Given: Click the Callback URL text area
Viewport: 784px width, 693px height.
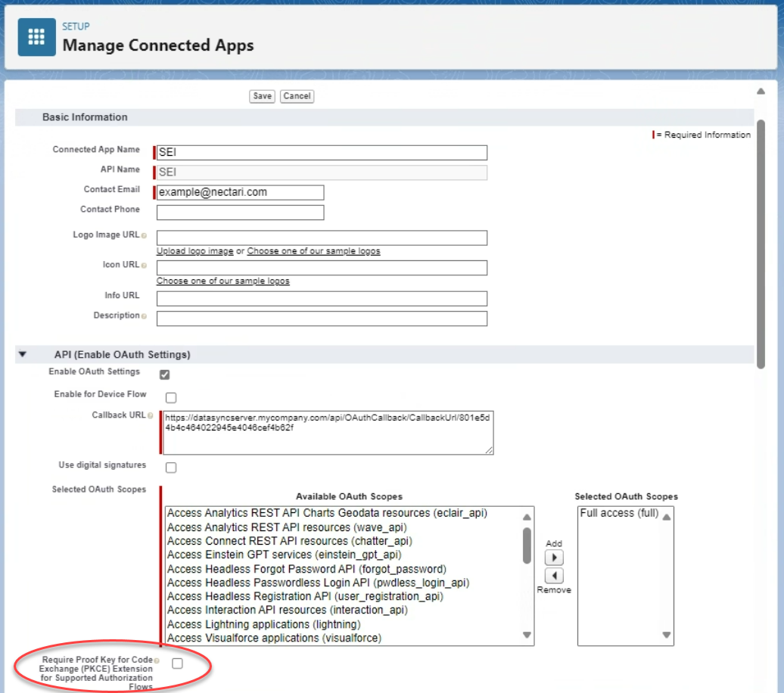Looking at the screenshot, I should point(328,433).
